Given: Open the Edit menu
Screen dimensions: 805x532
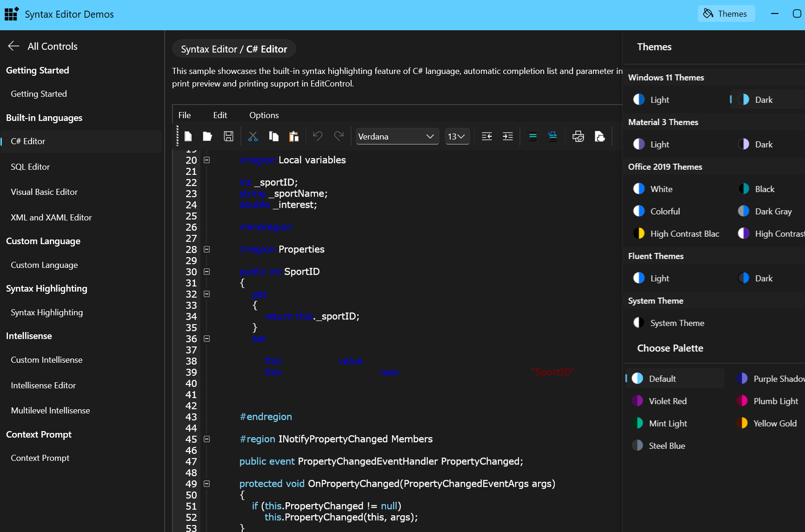Looking at the screenshot, I should pyautogui.click(x=220, y=115).
